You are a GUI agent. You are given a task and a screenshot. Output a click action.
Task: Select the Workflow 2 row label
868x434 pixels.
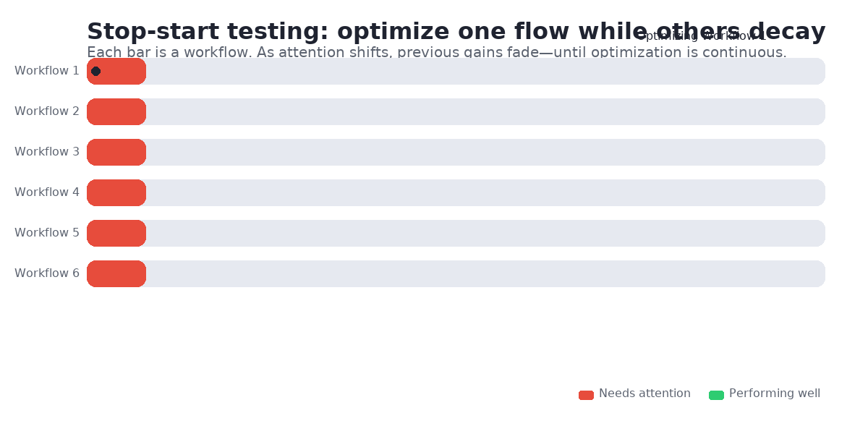(47, 111)
